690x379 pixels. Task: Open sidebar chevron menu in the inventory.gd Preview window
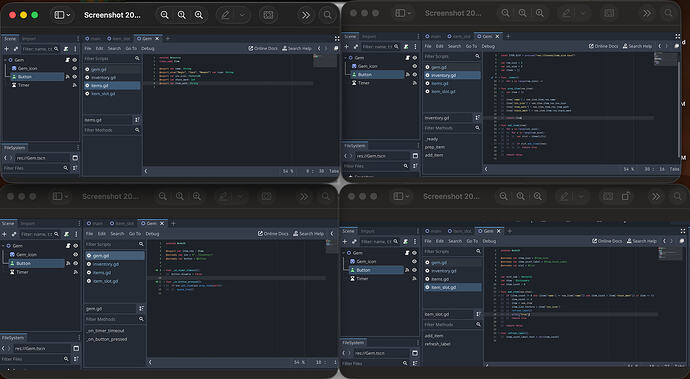pos(409,13)
